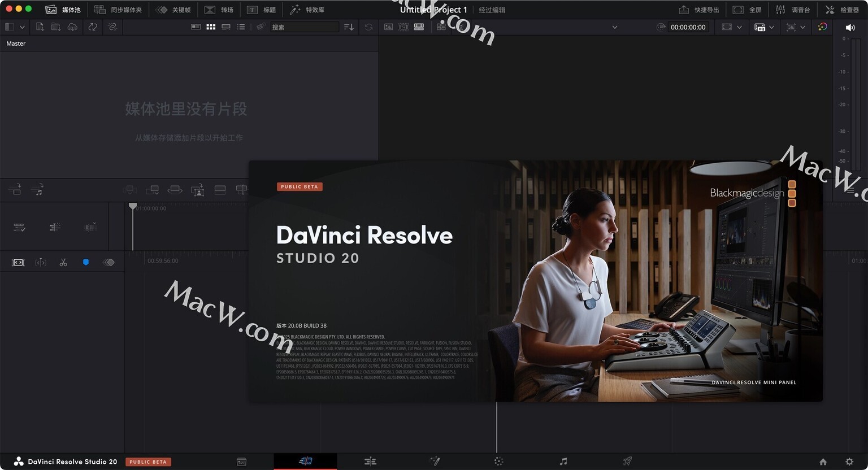Click the refresh icon beside sort
The width and height of the screenshot is (868, 470).
click(x=368, y=27)
